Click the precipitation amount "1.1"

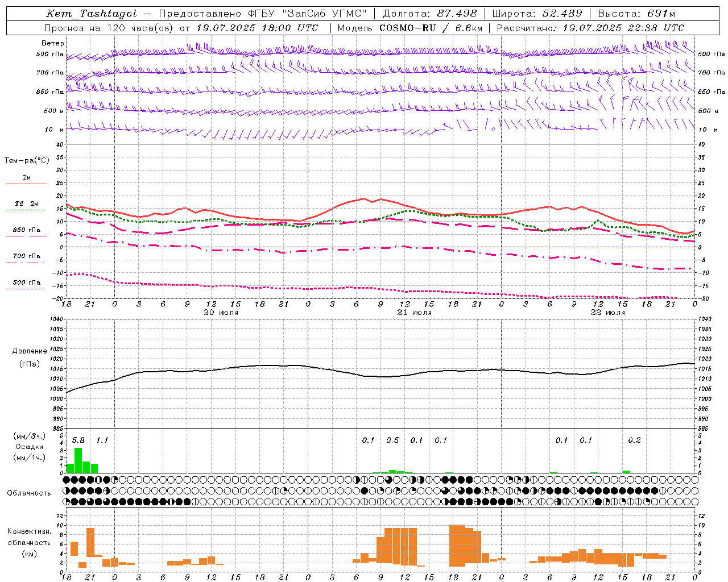point(102,440)
